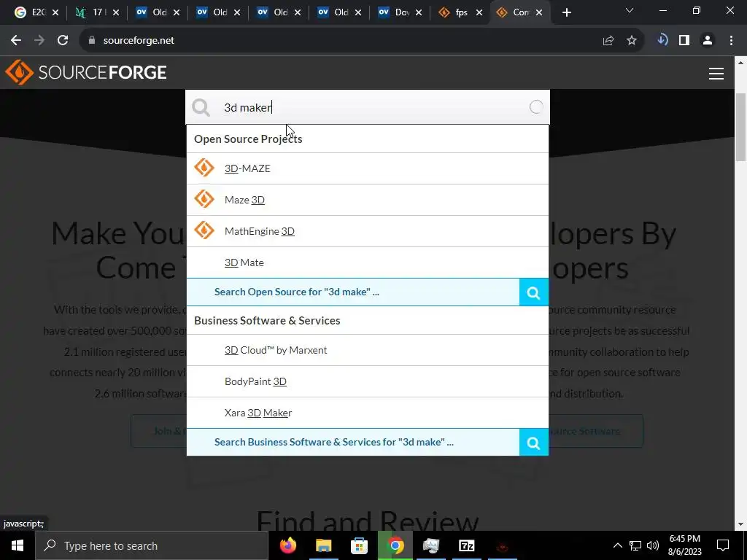Click the scrollbar down arrow
The height and width of the screenshot is (560, 747).
[741, 525]
